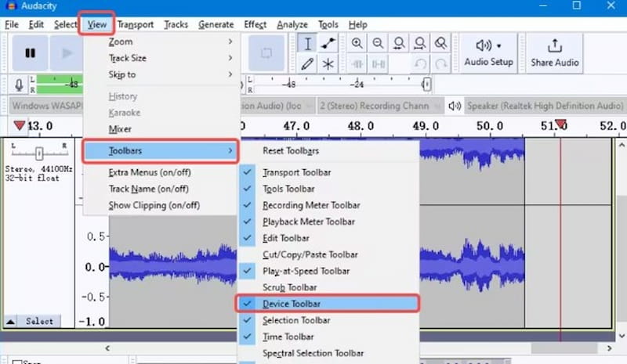Viewport: 627px width, 364px height.
Task: Select the Envelope tool
Action: (328, 43)
